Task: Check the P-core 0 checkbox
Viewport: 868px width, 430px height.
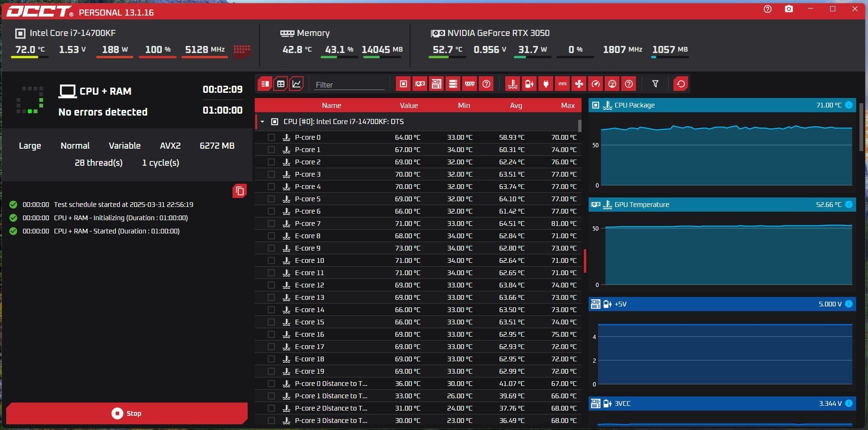Action: pos(271,137)
